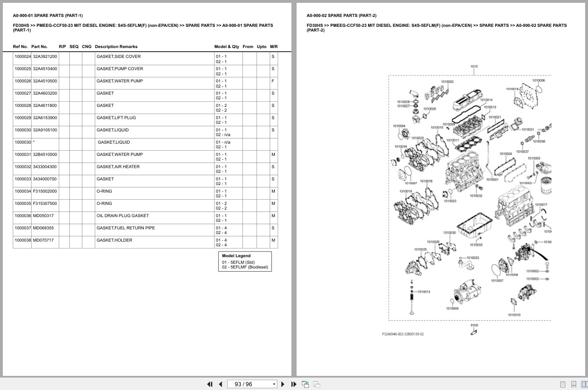588x390 pixels.
Task: Click diagram callout 1010005 near starter
Action: tap(452, 309)
